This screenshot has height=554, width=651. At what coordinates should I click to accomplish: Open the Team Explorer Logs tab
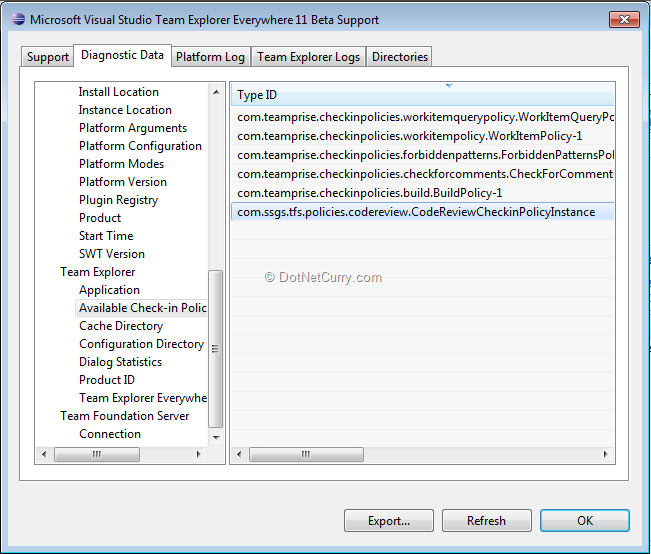point(308,56)
